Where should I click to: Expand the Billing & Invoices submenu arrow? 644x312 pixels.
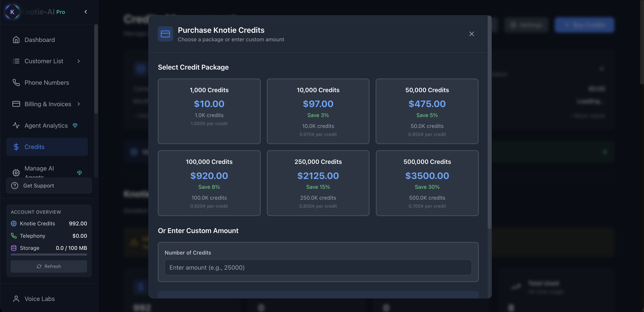79,104
